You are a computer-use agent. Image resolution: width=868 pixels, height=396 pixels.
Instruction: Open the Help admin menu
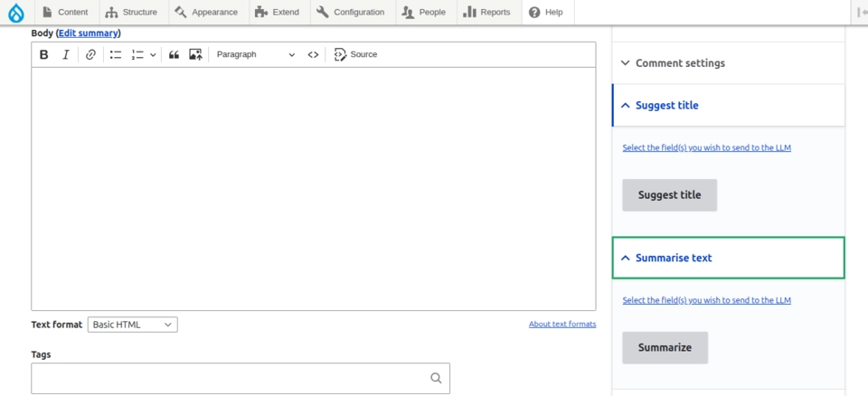[x=546, y=12]
